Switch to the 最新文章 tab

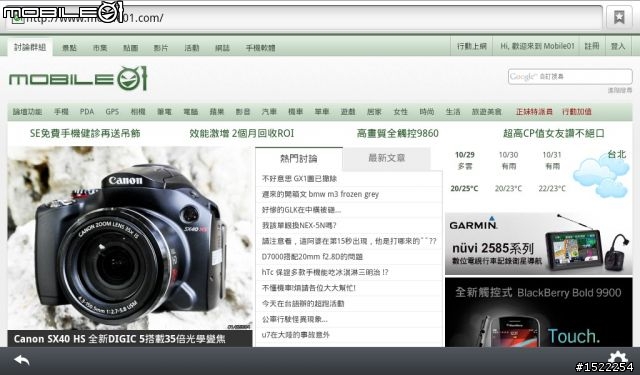click(x=387, y=158)
